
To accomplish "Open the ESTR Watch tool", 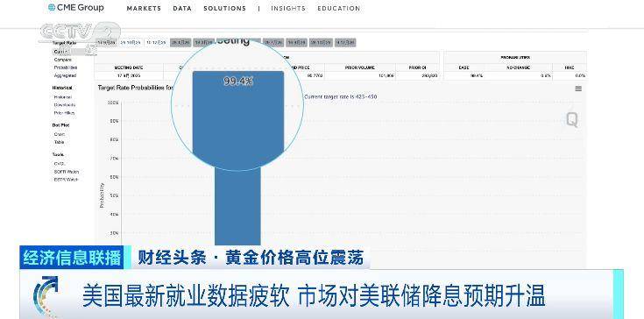I will (x=66, y=180).
